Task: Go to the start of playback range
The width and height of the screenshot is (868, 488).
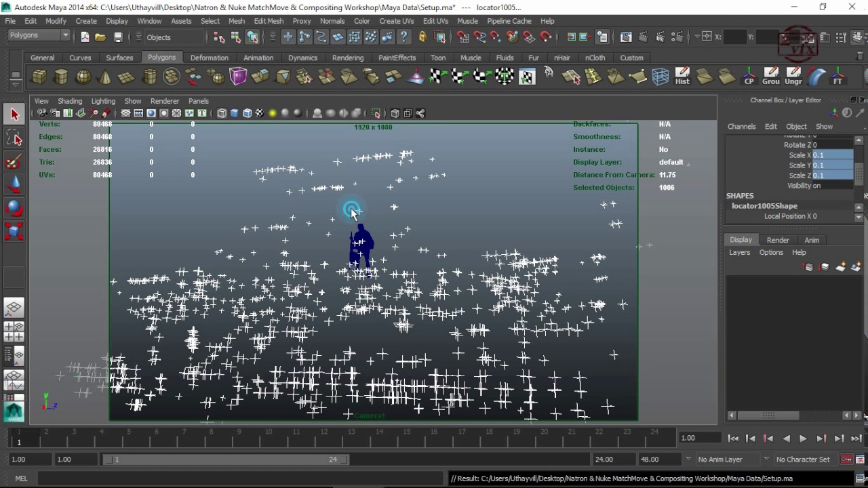Action: 733,439
